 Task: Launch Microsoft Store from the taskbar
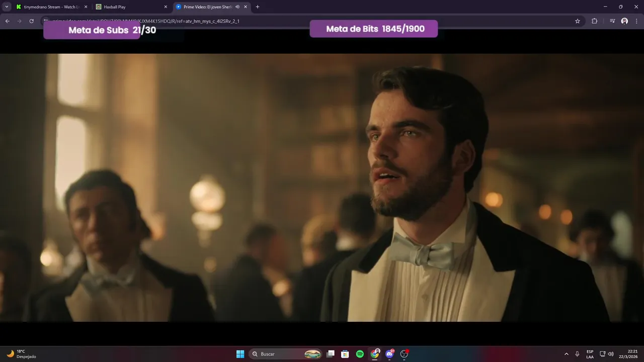point(345,354)
